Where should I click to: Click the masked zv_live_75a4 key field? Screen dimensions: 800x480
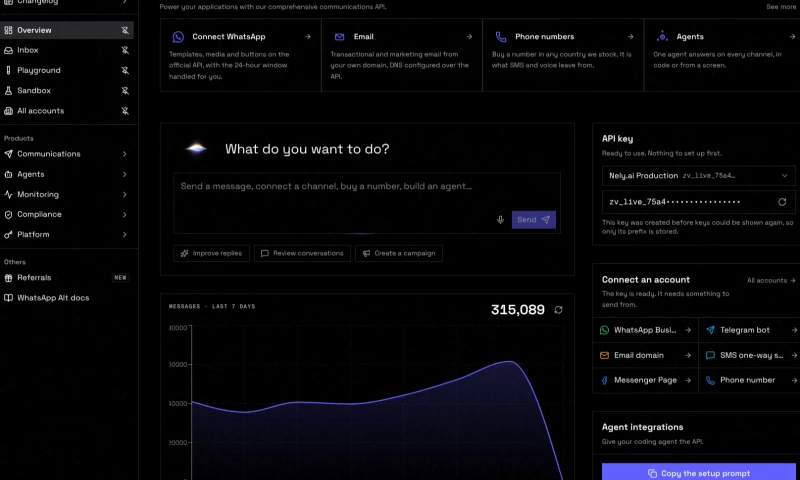698,202
